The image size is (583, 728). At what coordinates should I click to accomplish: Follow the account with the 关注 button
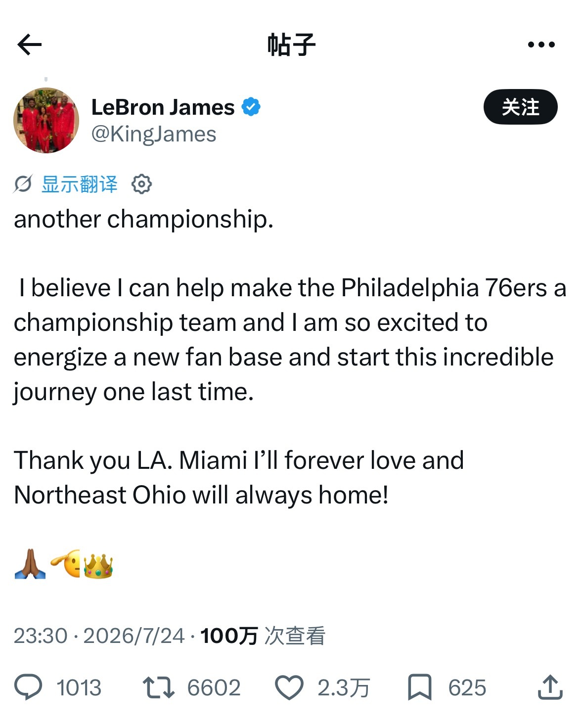[x=520, y=107]
